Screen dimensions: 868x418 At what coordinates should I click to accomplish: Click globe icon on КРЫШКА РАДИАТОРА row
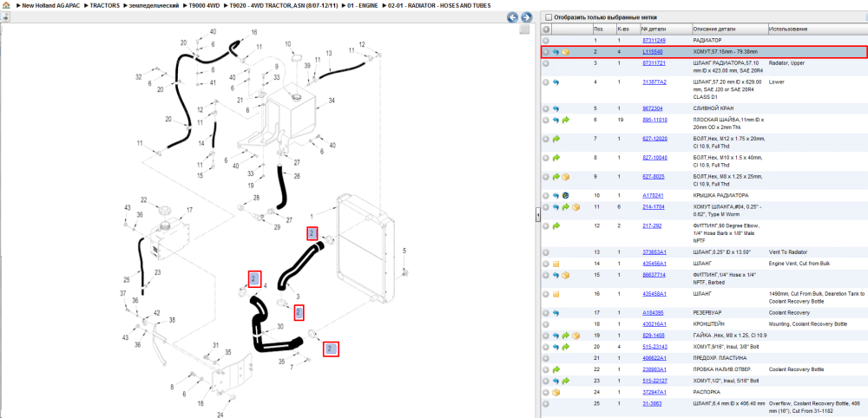566,195
